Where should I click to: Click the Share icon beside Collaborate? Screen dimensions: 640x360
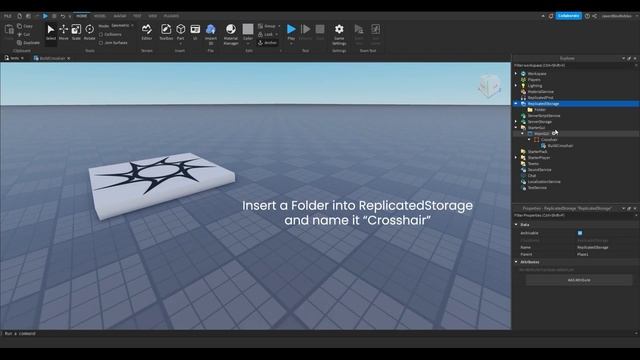[594, 16]
